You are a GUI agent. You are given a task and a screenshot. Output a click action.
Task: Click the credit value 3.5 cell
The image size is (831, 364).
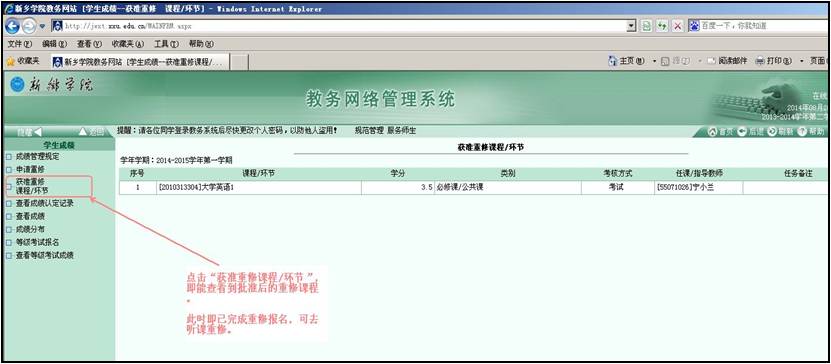pyautogui.click(x=397, y=188)
